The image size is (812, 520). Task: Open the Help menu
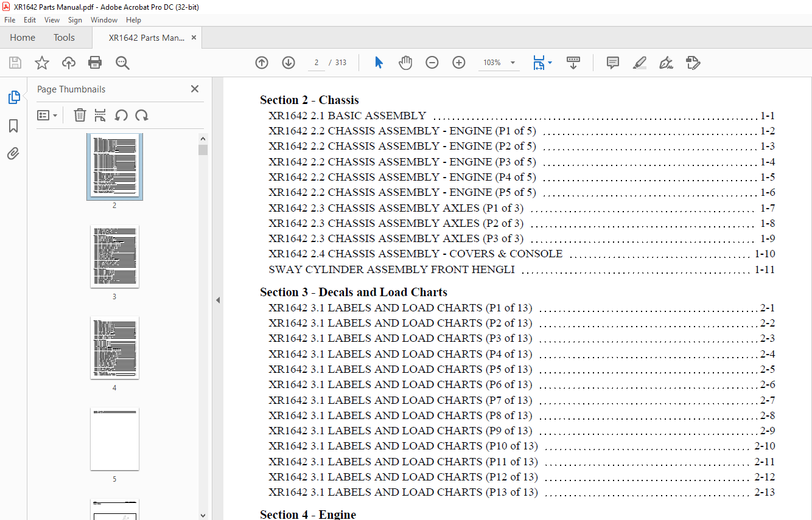coord(133,20)
